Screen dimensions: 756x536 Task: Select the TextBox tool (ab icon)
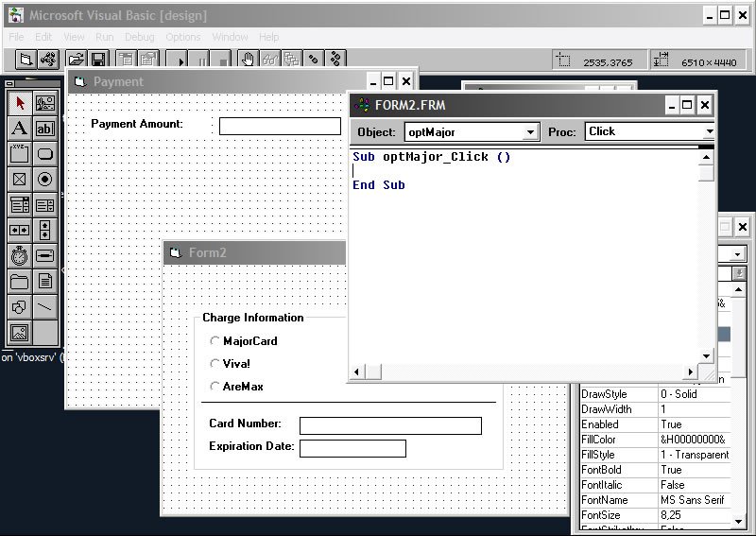point(45,129)
